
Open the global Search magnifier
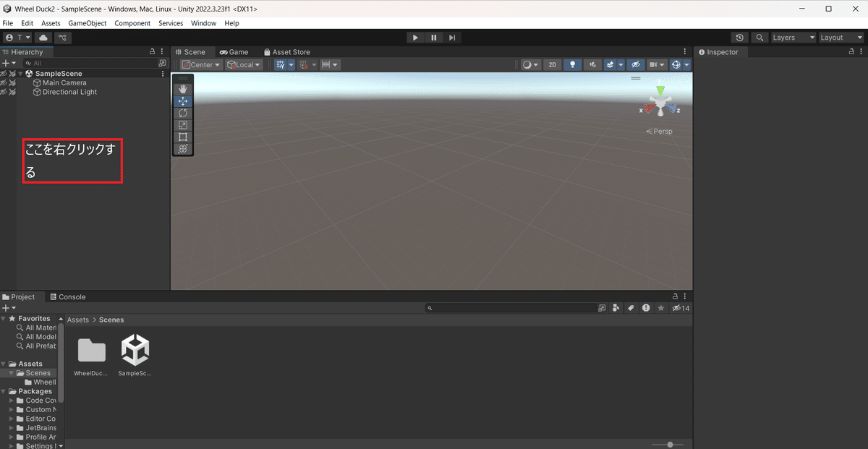(x=759, y=38)
